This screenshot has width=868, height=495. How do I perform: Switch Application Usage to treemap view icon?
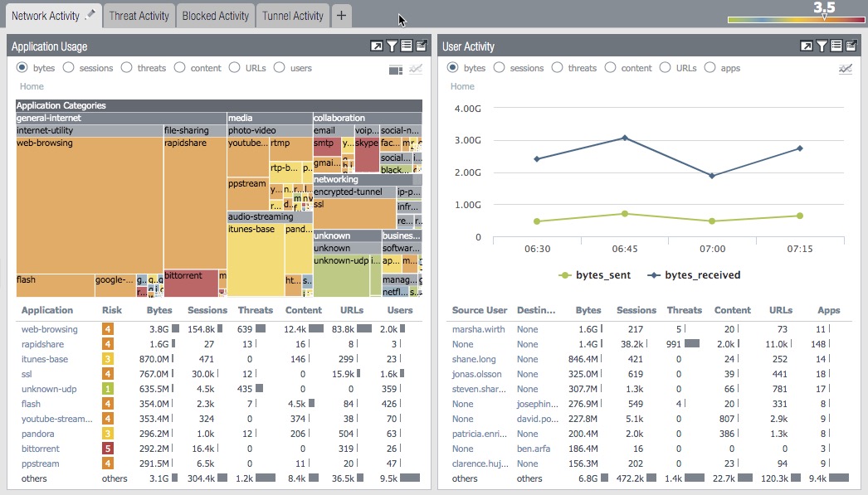tap(396, 69)
